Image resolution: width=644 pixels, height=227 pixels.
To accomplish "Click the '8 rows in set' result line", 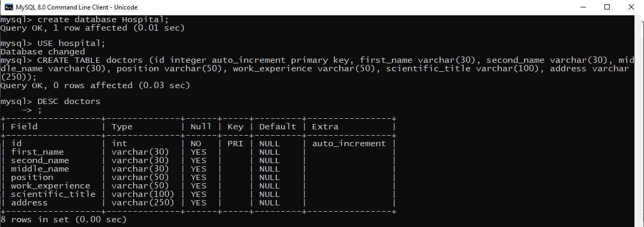I will pyautogui.click(x=63, y=219).
